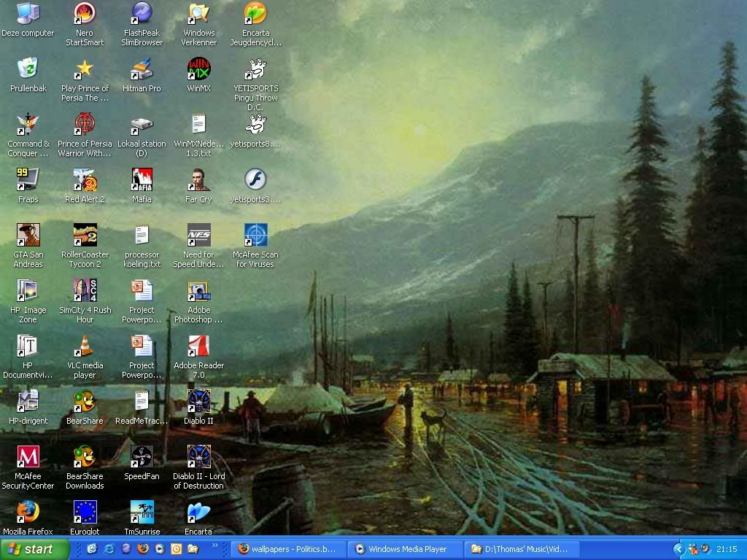Launch SpeedFan from the desktop
747x560 pixels.
(x=142, y=456)
